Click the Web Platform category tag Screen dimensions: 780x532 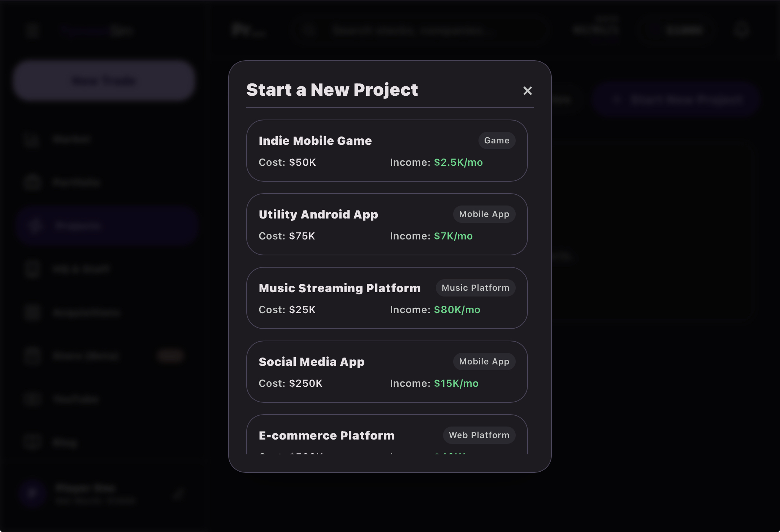click(479, 435)
